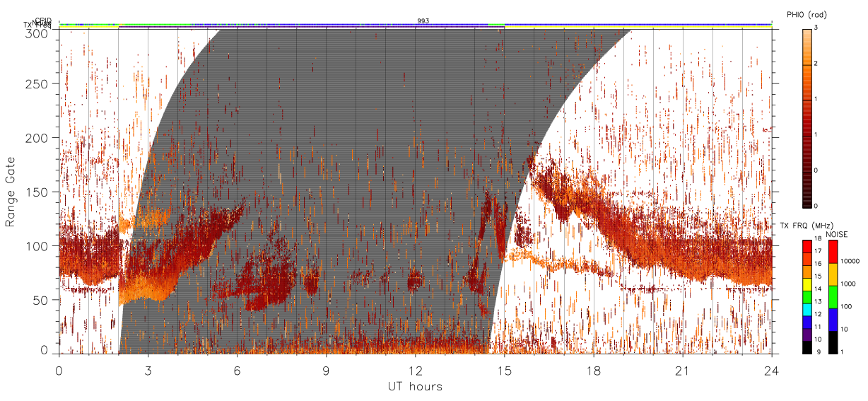
Task: Click the green 13–14 MHz TX FRQ swatch
Action: [x=807, y=297]
